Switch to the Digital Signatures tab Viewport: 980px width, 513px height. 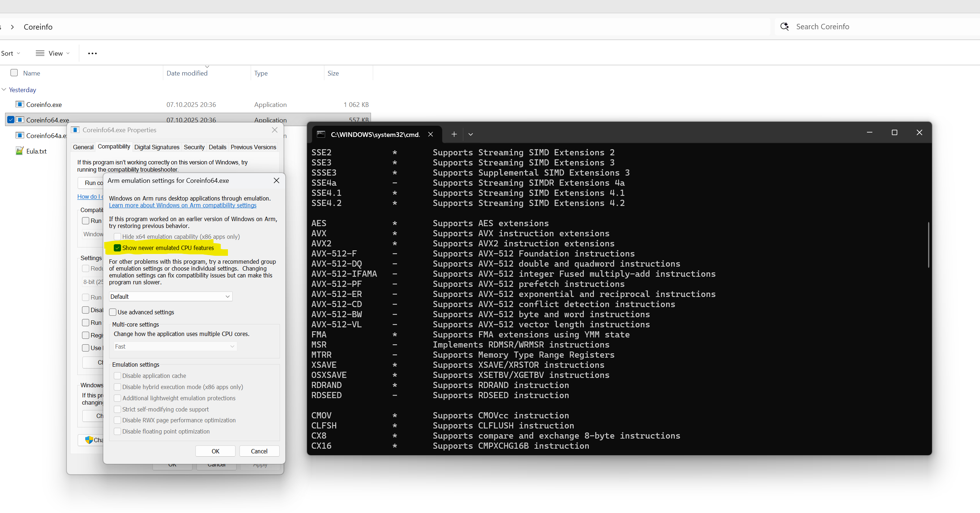157,147
